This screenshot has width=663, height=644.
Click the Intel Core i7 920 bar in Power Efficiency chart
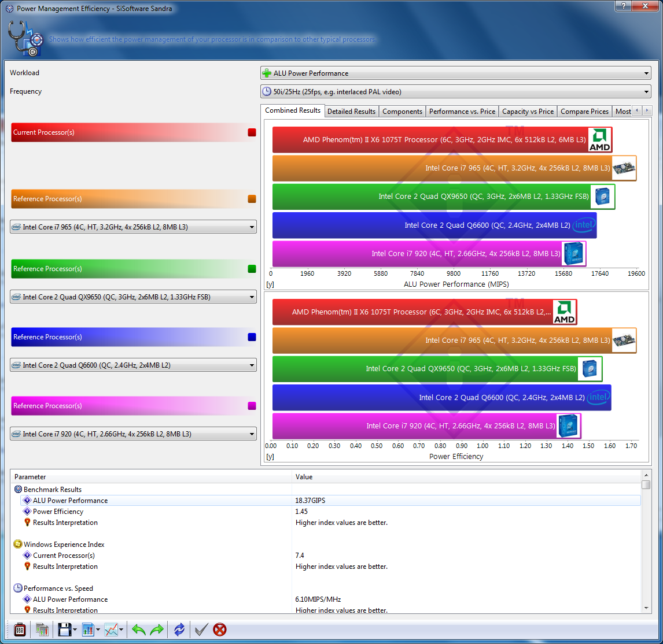[427, 426]
